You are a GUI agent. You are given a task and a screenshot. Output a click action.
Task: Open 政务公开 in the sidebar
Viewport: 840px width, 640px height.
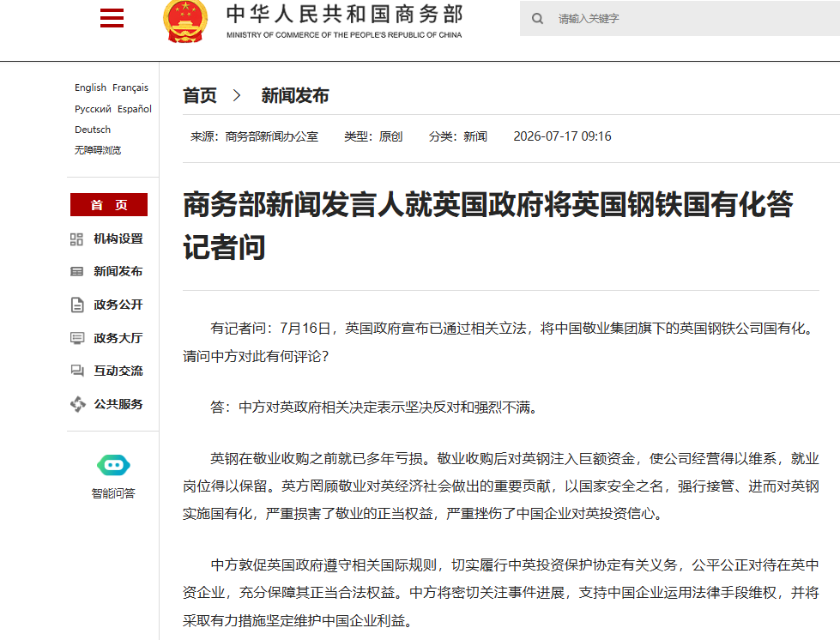[118, 305]
